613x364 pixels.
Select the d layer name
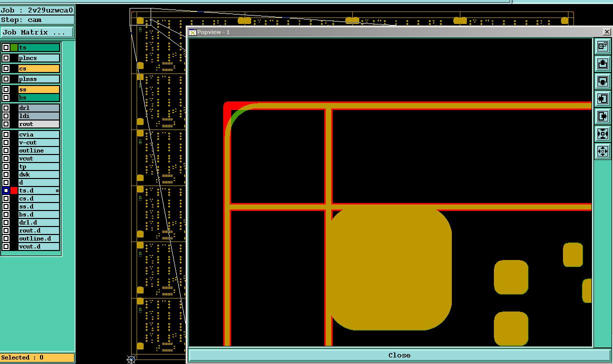[39, 182]
